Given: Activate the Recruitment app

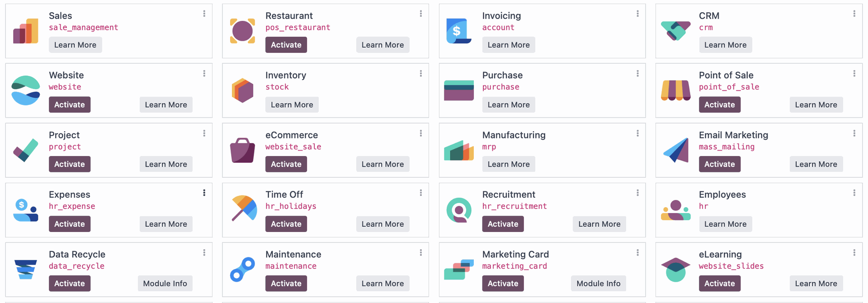Looking at the screenshot, I should click(503, 224).
